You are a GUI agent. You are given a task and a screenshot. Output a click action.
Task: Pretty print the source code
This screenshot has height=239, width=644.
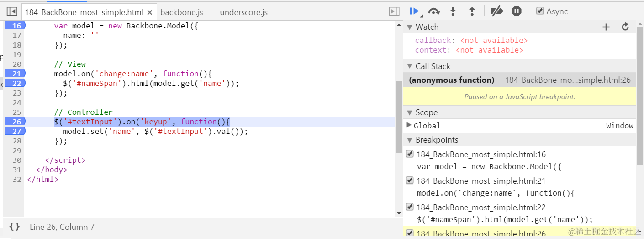point(15,227)
